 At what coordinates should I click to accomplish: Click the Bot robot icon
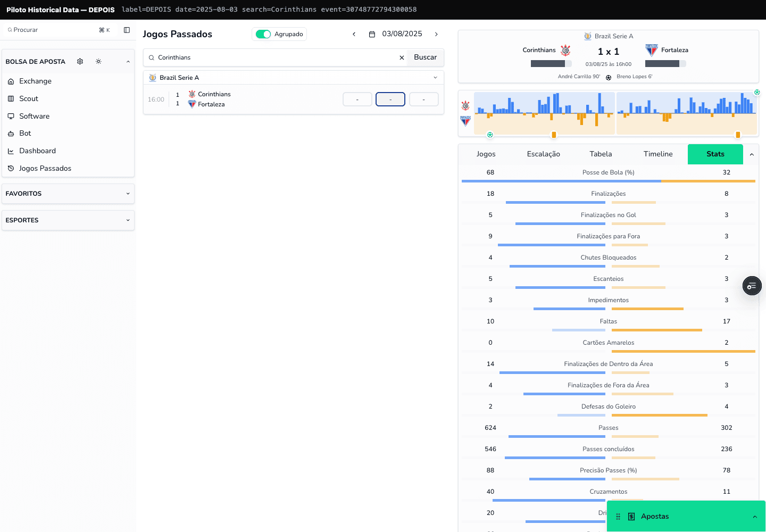[11, 134]
